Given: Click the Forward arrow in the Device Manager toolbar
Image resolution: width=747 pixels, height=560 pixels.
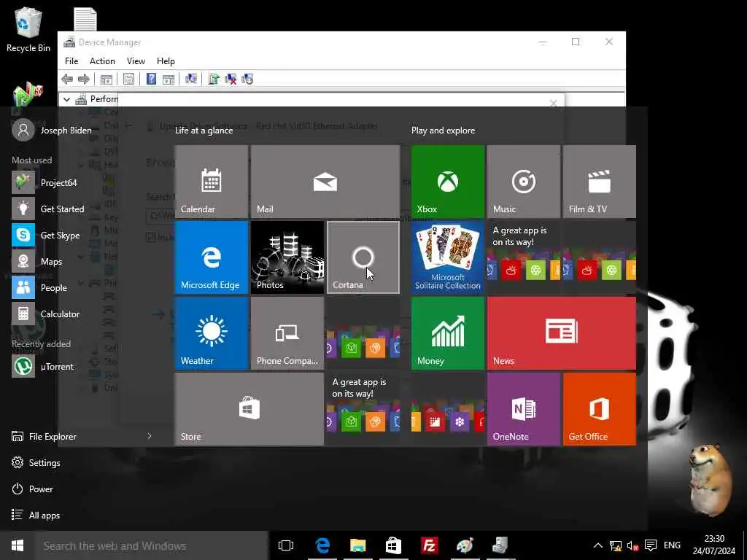Looking at the screenshot, I should [x=84, y=79].
